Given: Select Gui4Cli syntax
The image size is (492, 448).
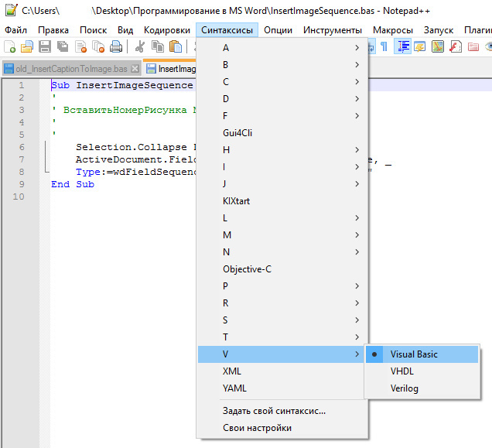Looking at the screenshot, I should (x=282, y=133).
